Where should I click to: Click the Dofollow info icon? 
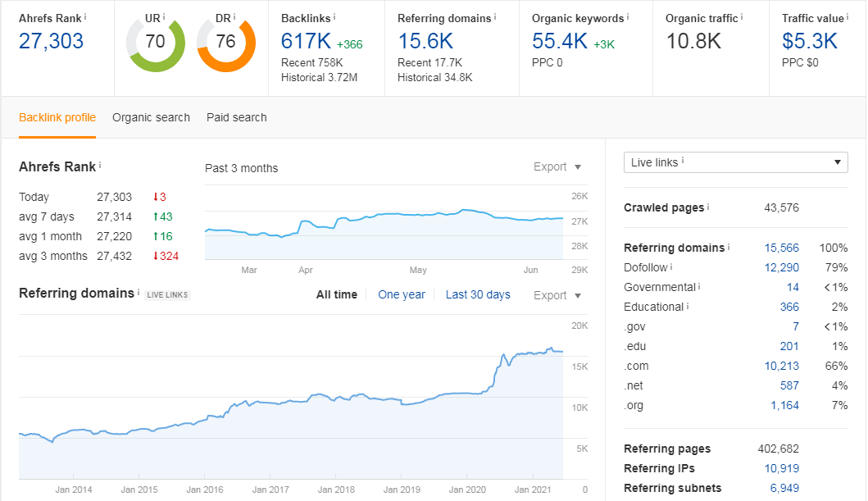pos(671,266)
